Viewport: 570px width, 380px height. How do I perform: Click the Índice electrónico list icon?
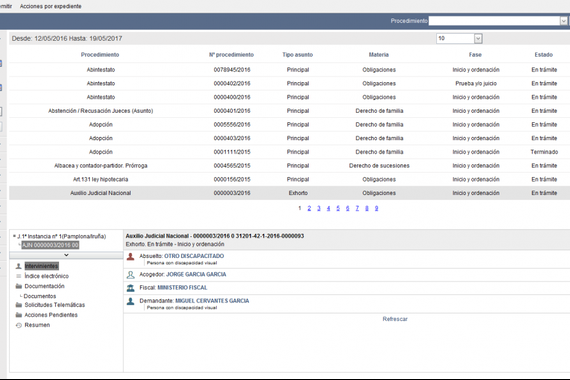pyautogui.click(x=19, y=276)
